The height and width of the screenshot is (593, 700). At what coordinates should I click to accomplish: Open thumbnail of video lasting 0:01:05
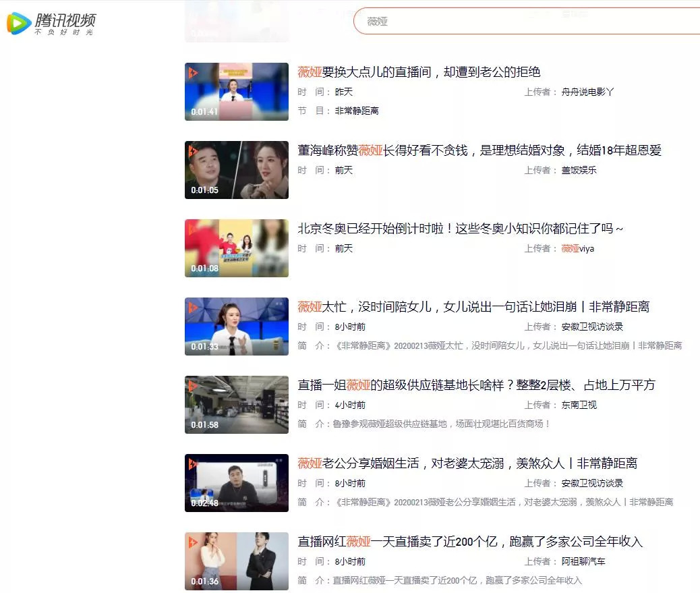[237, 170]
